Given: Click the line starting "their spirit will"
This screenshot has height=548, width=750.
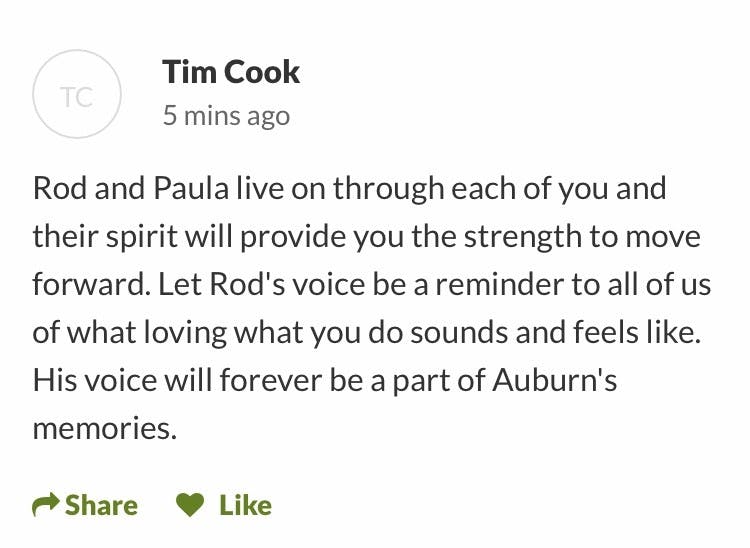Looking at the screenshot, I should [366, 236].
